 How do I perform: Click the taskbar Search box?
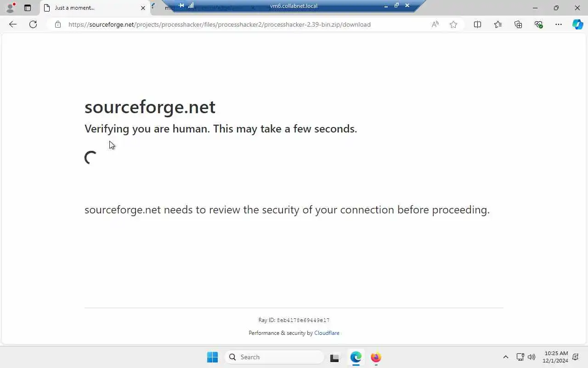click(274, 357)
